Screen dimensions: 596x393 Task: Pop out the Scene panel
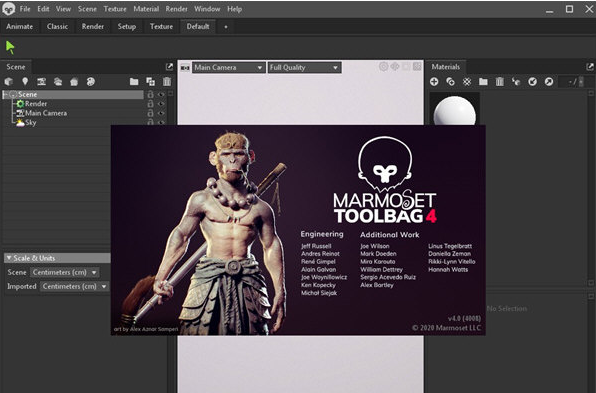coord(170,67)
